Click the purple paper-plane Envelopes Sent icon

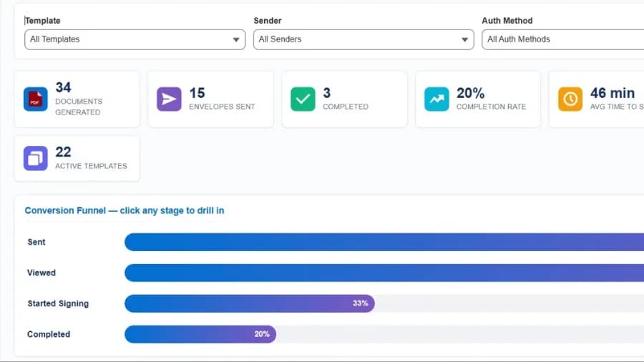pyautogui.click(x=169, y=99)
